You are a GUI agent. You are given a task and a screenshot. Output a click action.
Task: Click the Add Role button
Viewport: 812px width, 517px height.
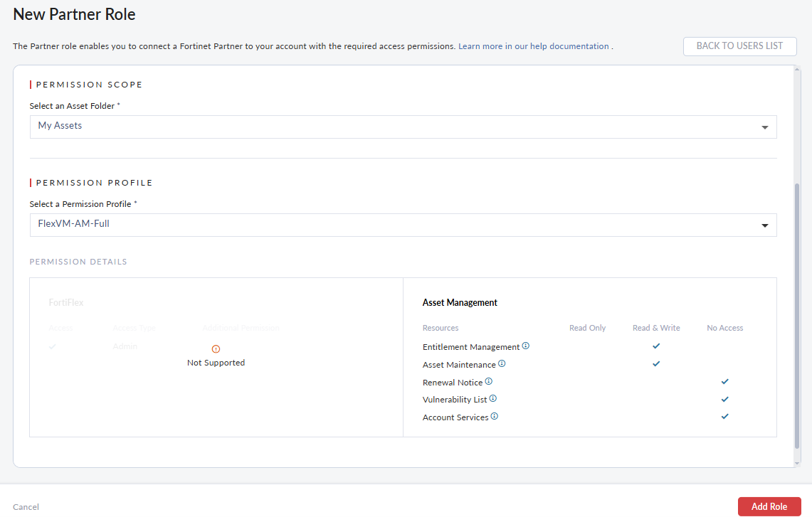pos(769,506)
